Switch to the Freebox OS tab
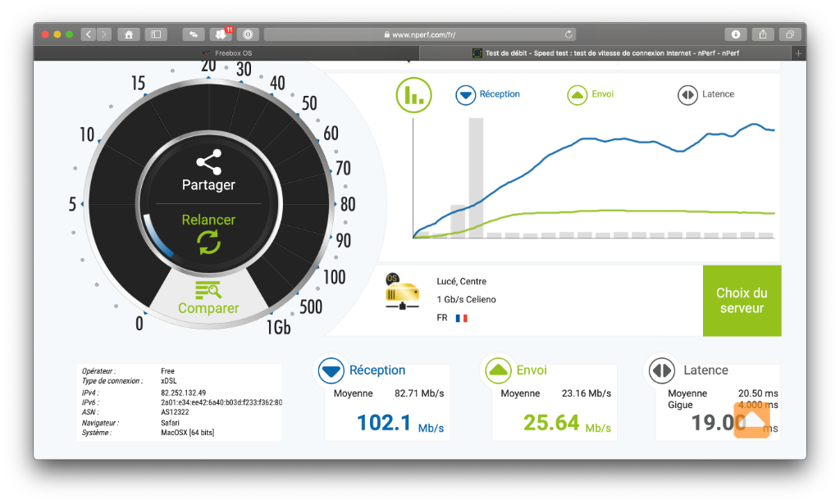The width and height of the screenshot is (840, 504). (x=228, y=52)
